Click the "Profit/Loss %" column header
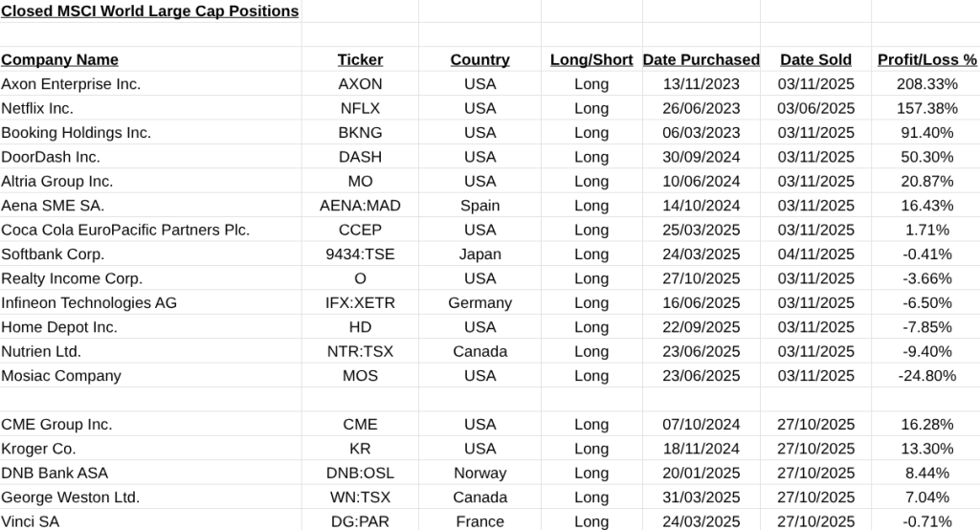 click(926, 59)
